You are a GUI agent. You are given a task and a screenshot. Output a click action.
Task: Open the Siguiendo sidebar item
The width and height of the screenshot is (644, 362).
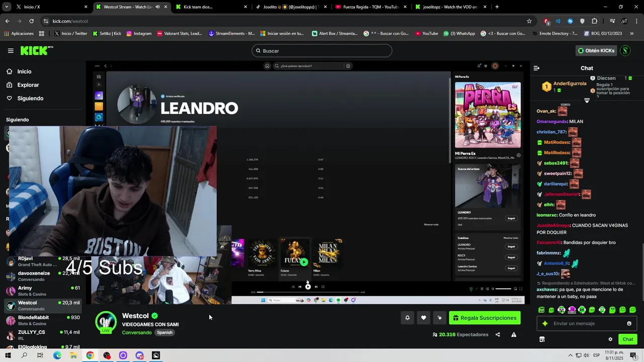coord(30,98)
